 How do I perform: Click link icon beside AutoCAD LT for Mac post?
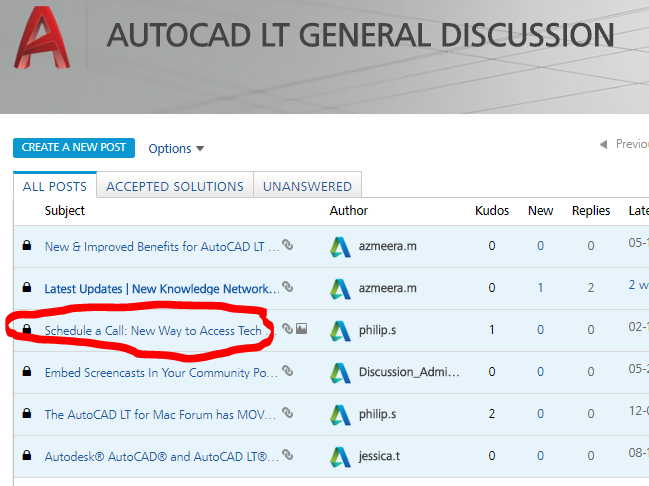288,413
